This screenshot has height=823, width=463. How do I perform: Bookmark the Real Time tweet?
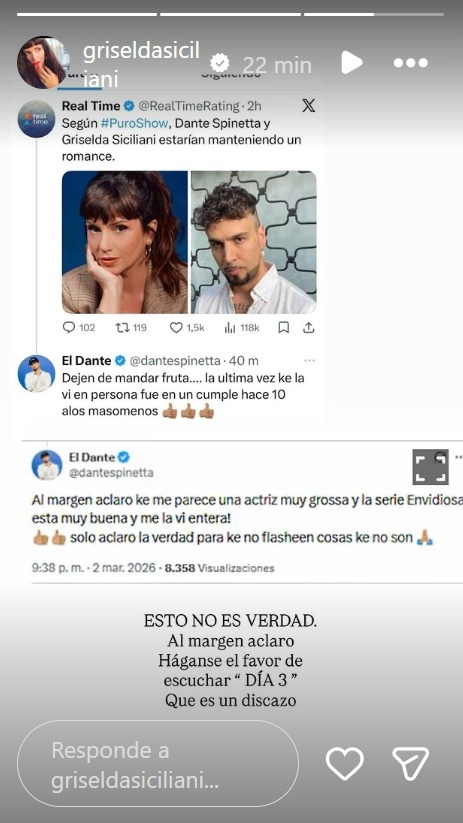pos(283,328)
